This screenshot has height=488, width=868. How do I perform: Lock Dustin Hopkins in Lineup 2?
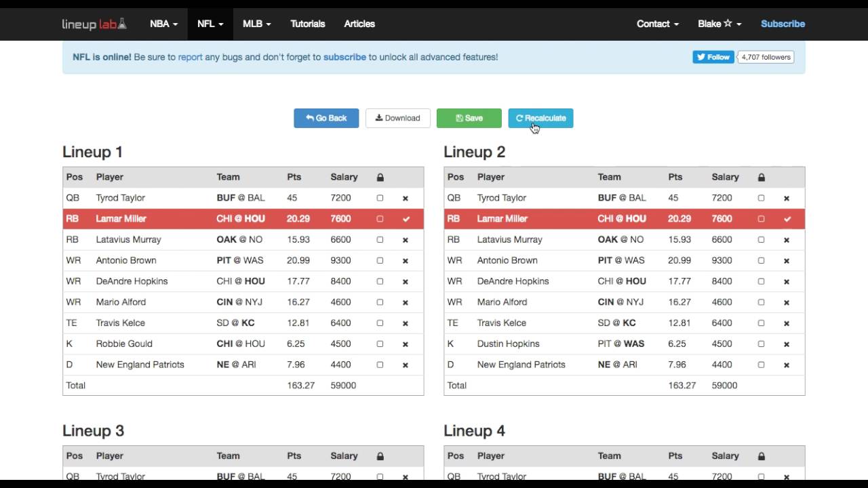click(761, 344)
